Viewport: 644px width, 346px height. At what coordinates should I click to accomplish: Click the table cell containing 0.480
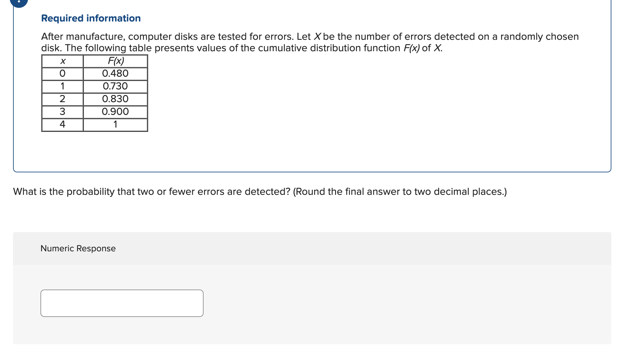tap(115, 73)
